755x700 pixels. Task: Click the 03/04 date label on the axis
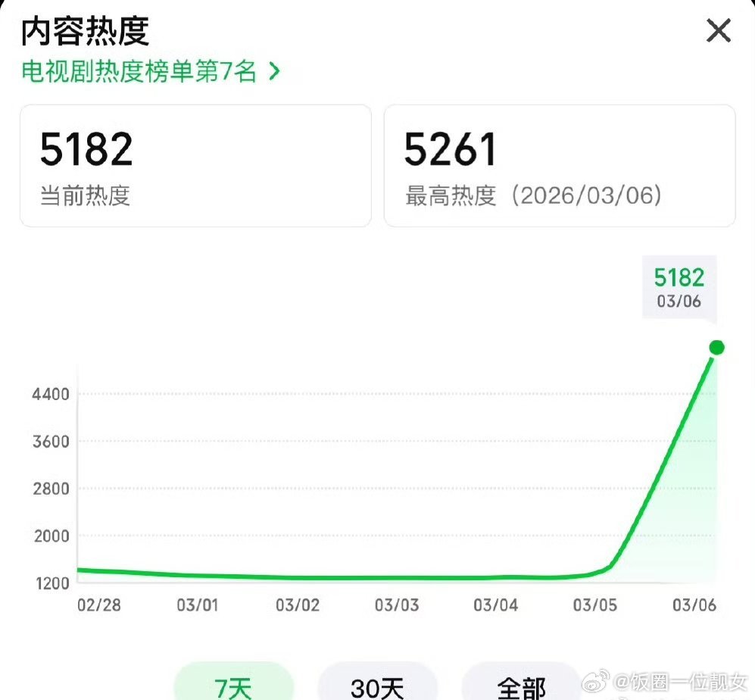(496, 605)
